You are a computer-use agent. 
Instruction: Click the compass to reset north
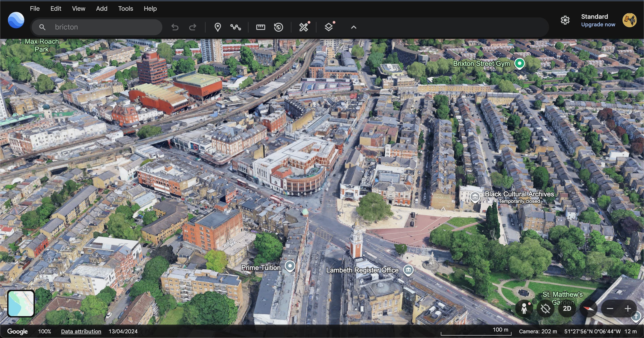pos(589,309)
